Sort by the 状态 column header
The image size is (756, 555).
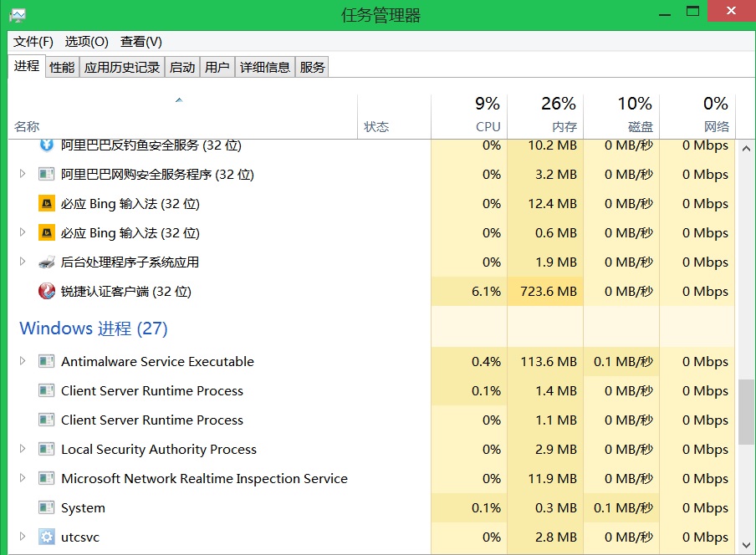pos(394,117)
